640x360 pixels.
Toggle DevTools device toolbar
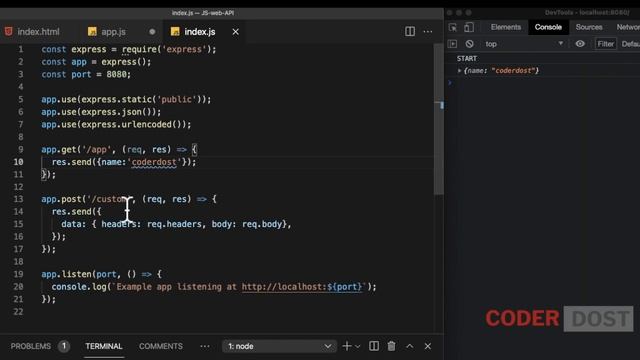[469, 27]
